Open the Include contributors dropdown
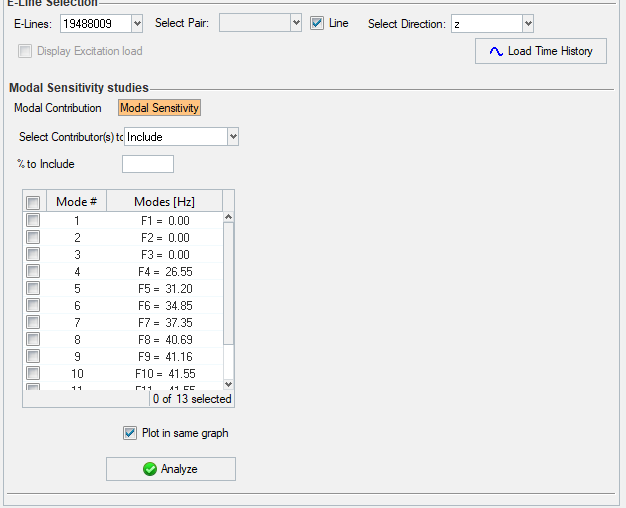The width and height of the screenshot is (626, 508). (x=233, y=136)
